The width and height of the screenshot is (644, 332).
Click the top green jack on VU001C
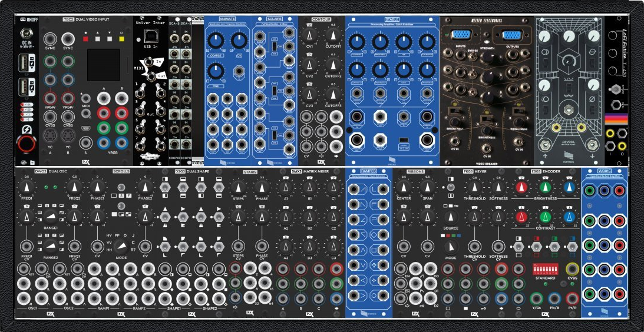pyautogui.click(x=590, y=191)
